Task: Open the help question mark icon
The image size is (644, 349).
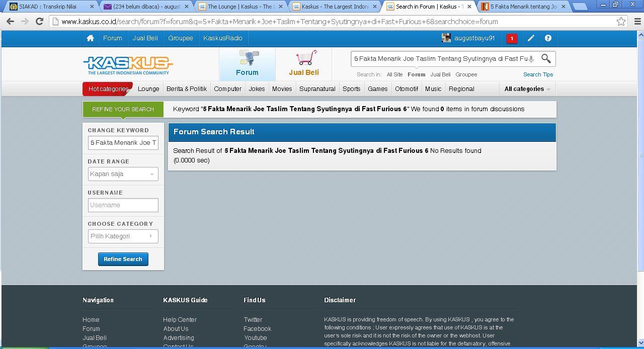Action: (x=548, y=38)
